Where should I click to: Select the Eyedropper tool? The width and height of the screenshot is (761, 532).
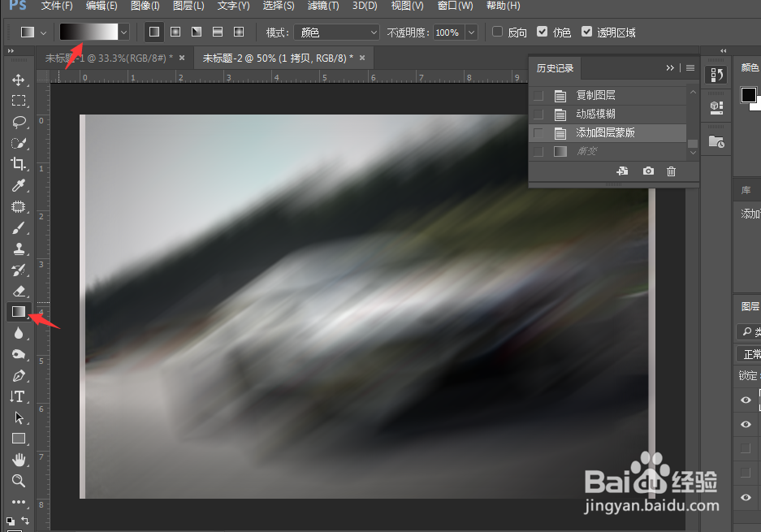19,185
